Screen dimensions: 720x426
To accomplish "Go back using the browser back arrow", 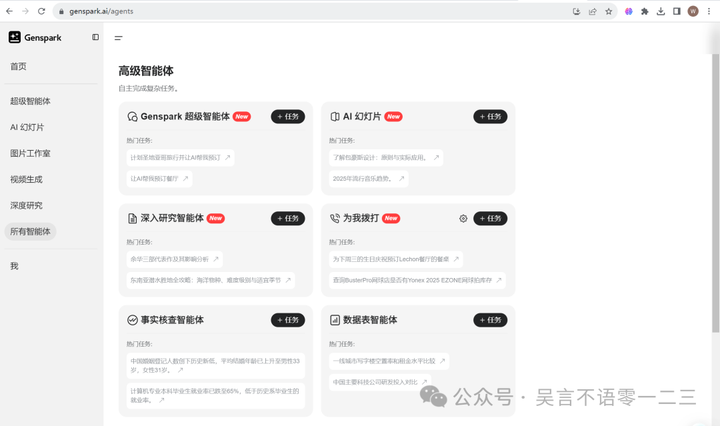I will click(x=9, y=11).
